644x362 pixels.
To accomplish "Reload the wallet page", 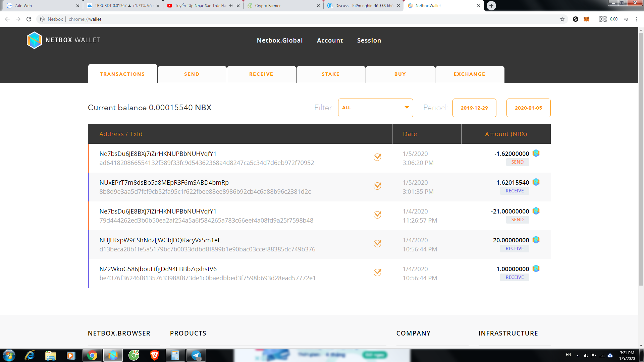I will [29, 19].
